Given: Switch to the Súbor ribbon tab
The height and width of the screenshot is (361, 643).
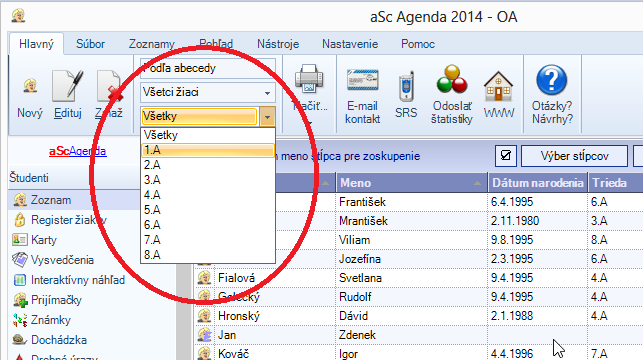Looking at the screenshot, I should [90, 44].
